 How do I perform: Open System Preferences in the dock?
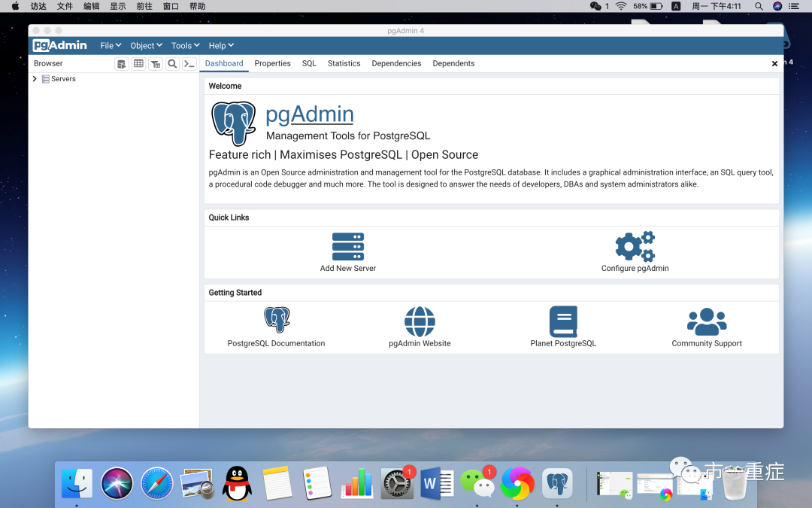[x=397, y=484]
